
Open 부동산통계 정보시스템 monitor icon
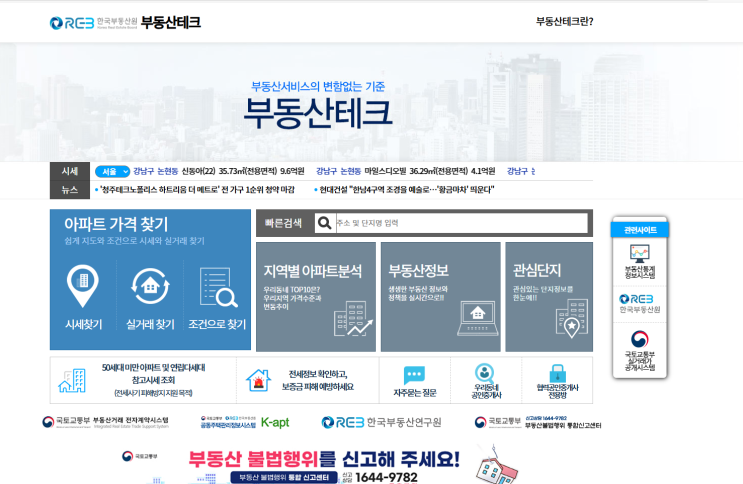639,254
